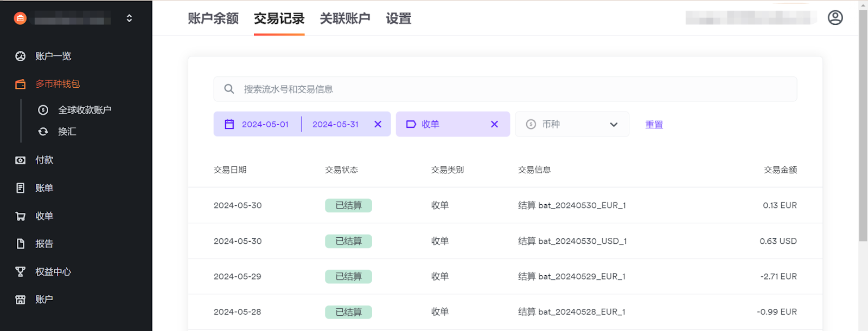868x331 pixels.
Task: Click the user profile avatar icon
Action: click(835, 18)
